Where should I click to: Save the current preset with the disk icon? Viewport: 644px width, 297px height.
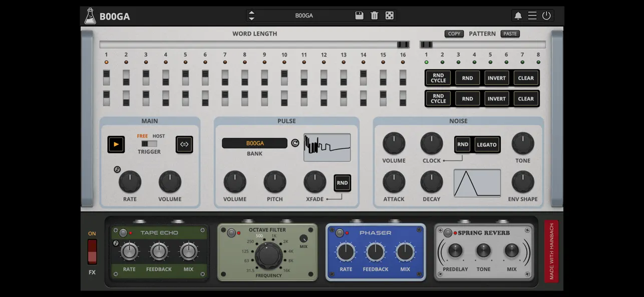click(x=359, y=15)
